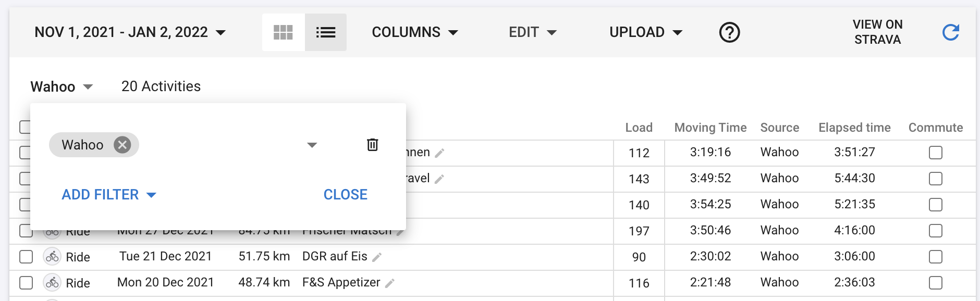Click the elapsed time '2:36:03'
Screen dimensions: 980x301
point(855,282)
